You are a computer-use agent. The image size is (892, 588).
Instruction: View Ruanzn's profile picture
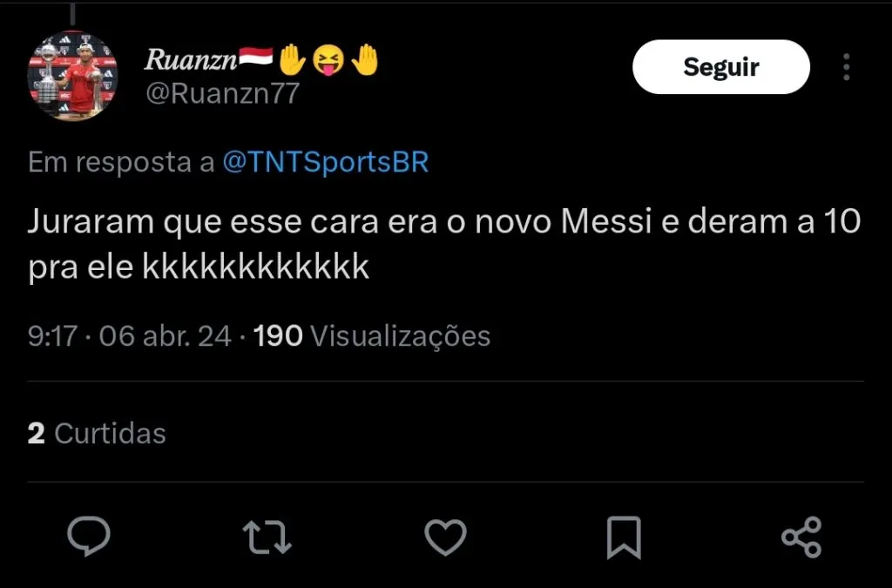[x=73, y=77]
